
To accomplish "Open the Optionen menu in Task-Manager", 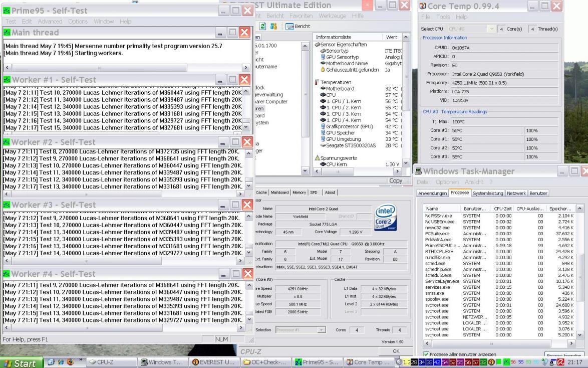I will pyautogui.click(x=447, y=182).
